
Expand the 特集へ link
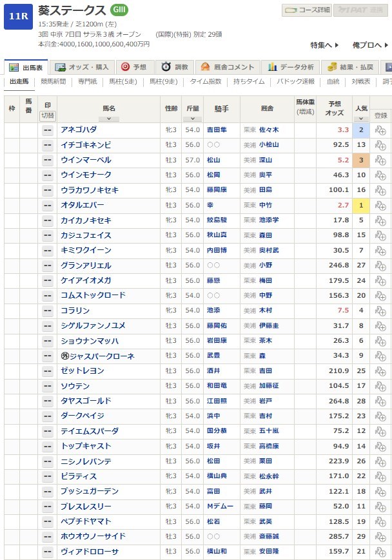324,45
